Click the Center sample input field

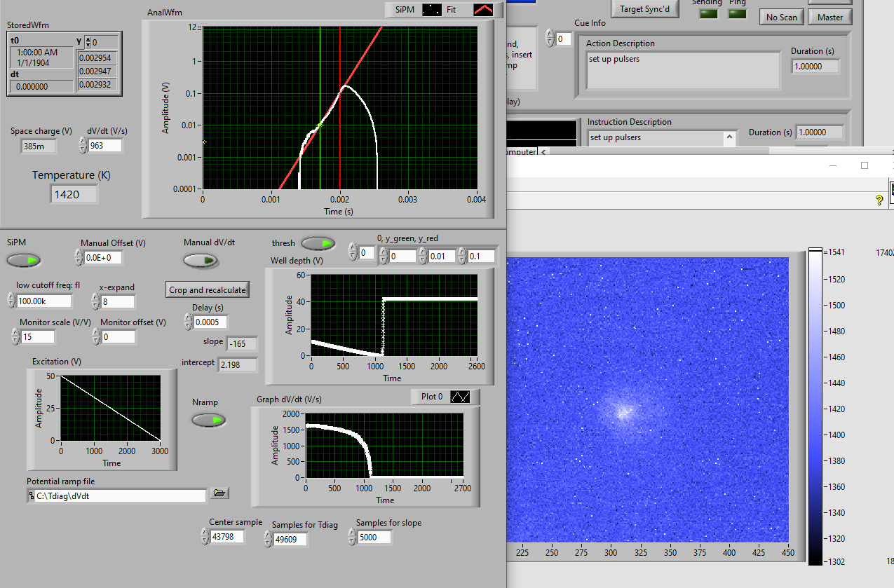pyautogui.click(x=226, y=537)
